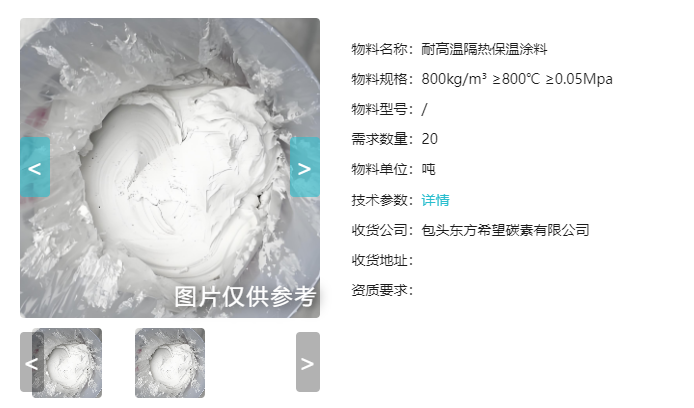Click the required quantity value 20
The image size is (694, 408).
[x=429, y=139]
